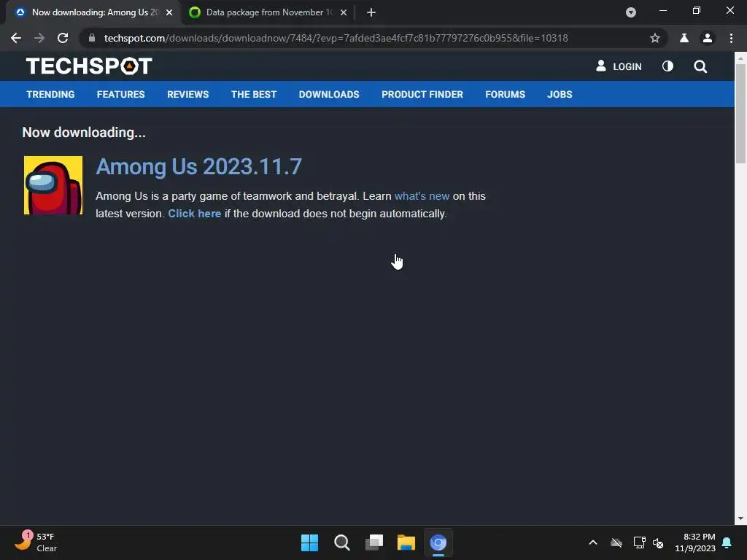The image size is (747, 560).
Task: Open the TechSpot site search
Action: pos(700,66)
